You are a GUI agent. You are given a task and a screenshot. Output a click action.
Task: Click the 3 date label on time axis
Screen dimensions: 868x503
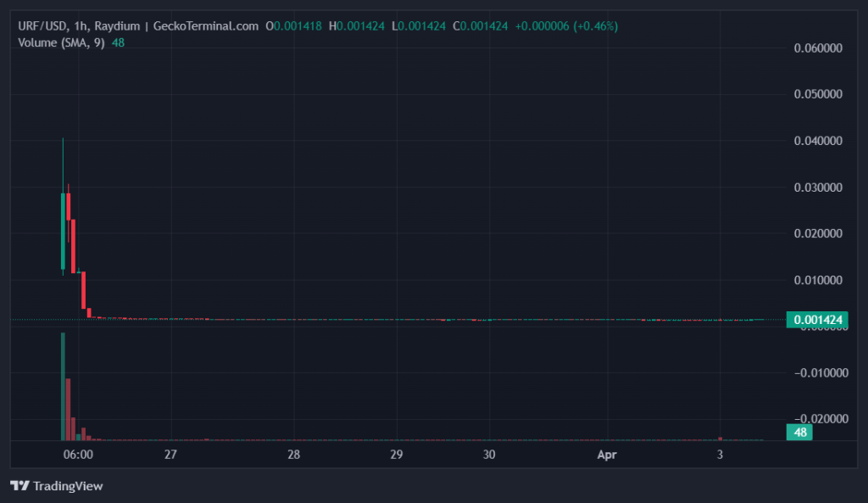point(720,455)
